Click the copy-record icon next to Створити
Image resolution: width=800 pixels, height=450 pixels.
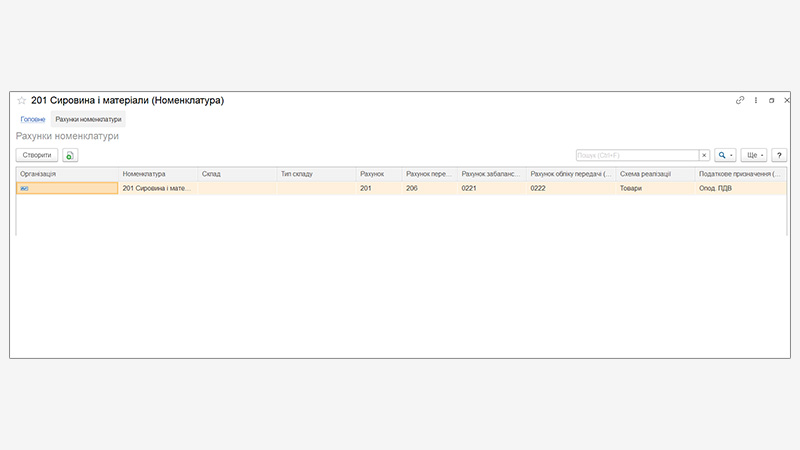click(70, 156)
